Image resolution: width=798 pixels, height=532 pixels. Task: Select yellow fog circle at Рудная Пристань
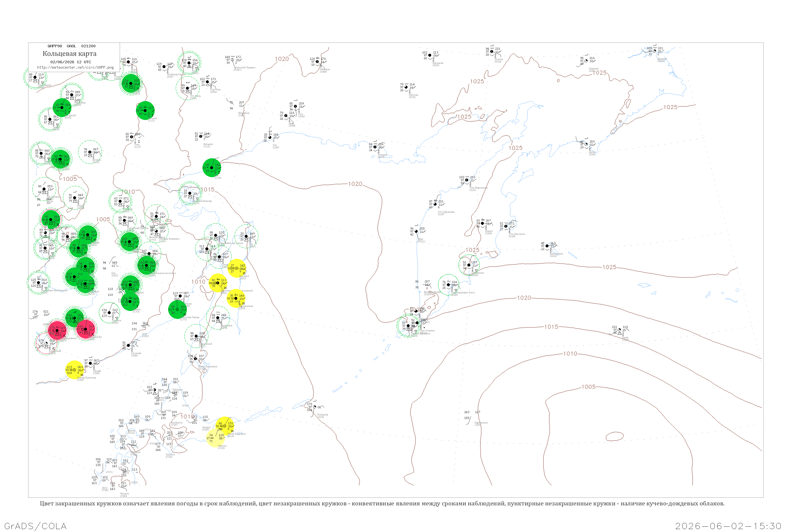(x=74, y=370)
